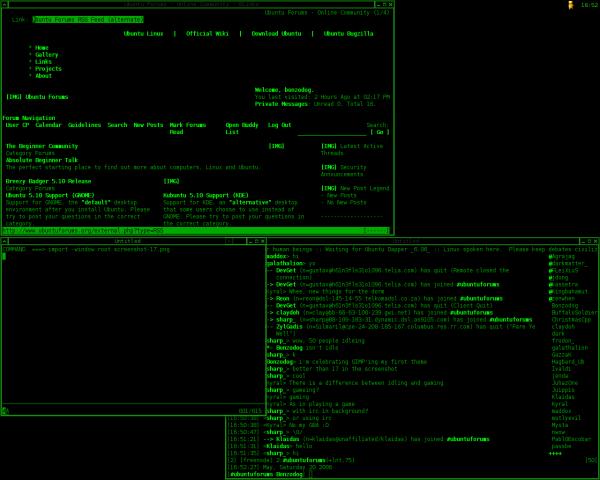This screenshot has width=600, height=480.
Task: Click the #ubuntuforums Bonzodog IRC input line
Action: click(411, 474)
